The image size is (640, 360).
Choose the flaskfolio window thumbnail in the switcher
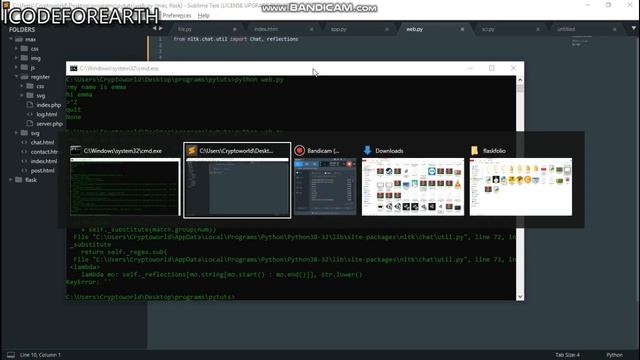(521, 187)
